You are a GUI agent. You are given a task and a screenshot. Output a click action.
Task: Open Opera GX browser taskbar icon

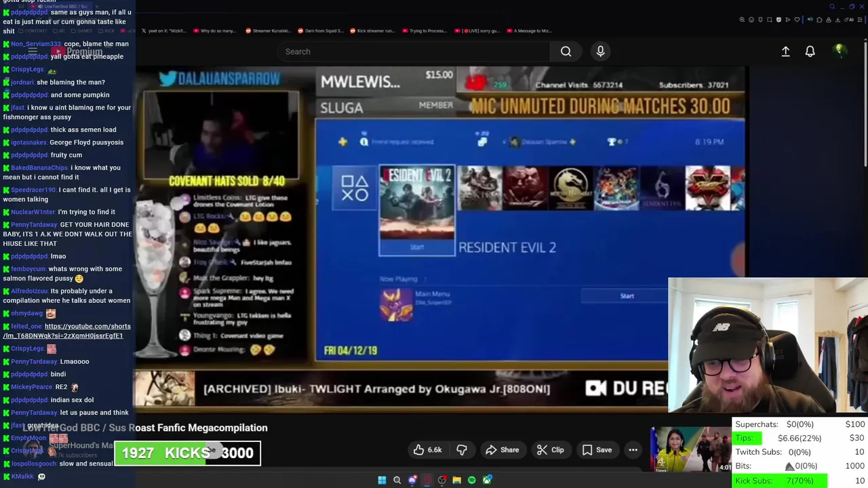point(427,480)
